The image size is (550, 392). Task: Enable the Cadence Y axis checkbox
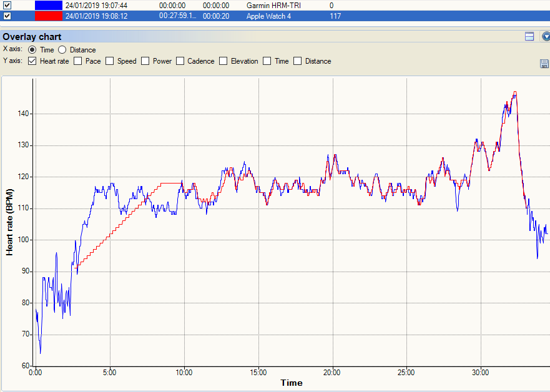pos(180,61)
